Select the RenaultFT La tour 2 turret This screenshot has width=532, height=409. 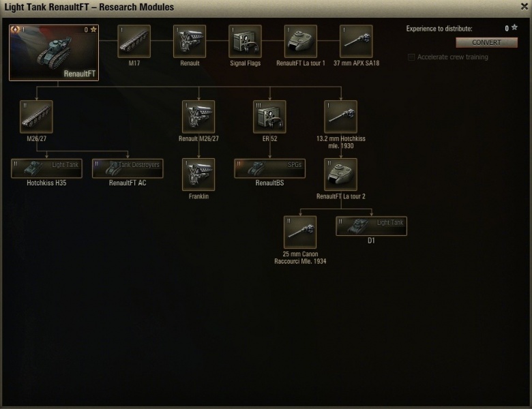coord(340,175)
